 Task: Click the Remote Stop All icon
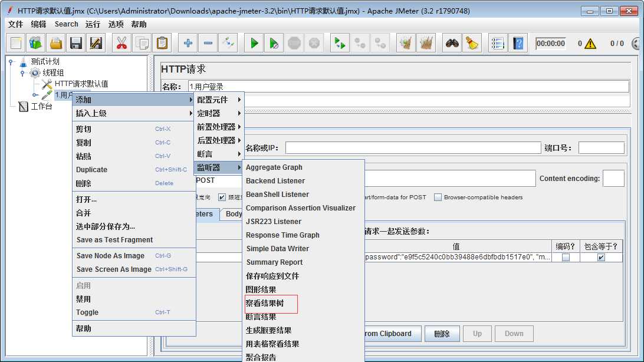pyautogui.click(x=360, y=43)
